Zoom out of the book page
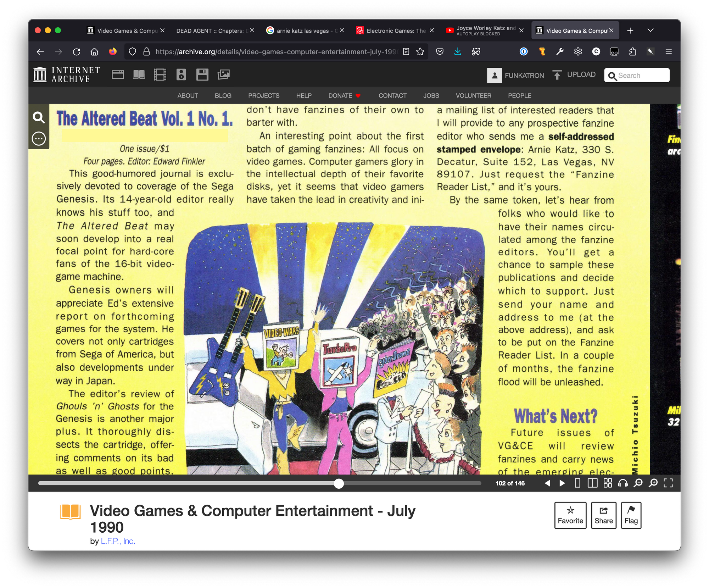709x588 pixels. [638, 483]
